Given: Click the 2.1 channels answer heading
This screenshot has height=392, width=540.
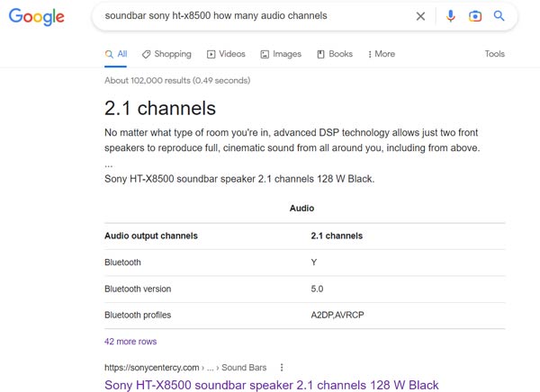Looking at the screenshot, I should coord(160,109).
